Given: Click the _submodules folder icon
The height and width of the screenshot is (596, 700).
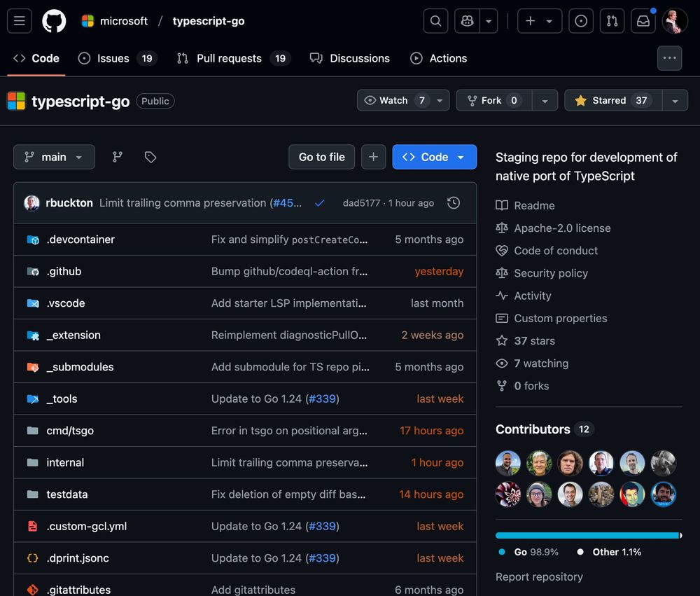Looking at the screenshot, I should [x=33, y=367].
